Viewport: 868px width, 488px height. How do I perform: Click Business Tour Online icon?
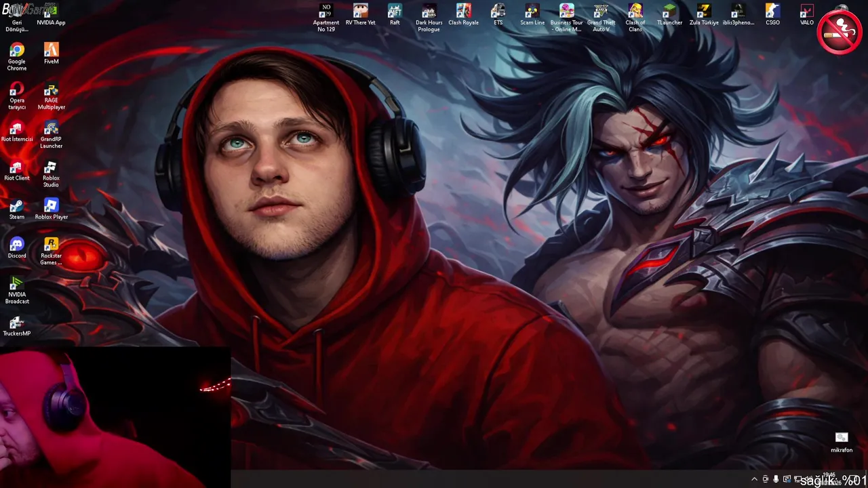click(x=567, y=18)
